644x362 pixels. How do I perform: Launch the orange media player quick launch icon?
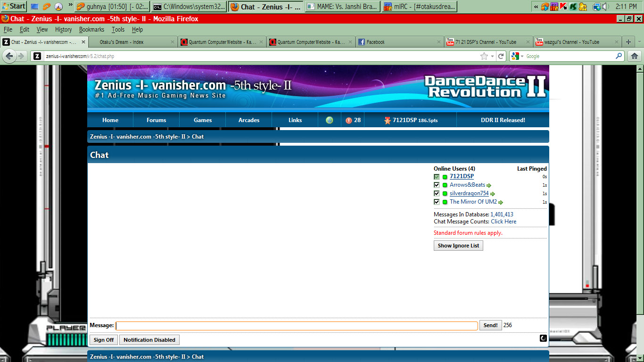(46, 7)
